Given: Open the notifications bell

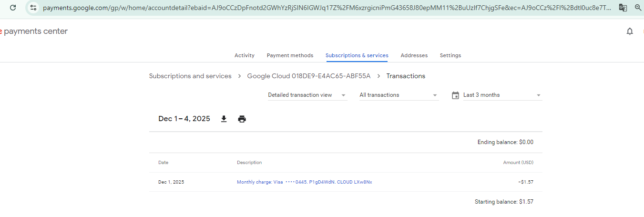Looking at the screenshot, I should [630, 31].
